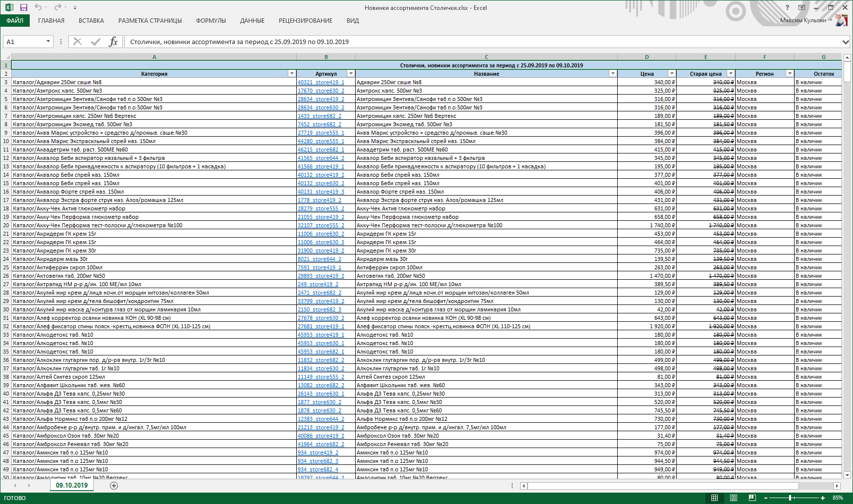Add a new sheet with plus icon

pyautogui.click(x=114, y=486)
